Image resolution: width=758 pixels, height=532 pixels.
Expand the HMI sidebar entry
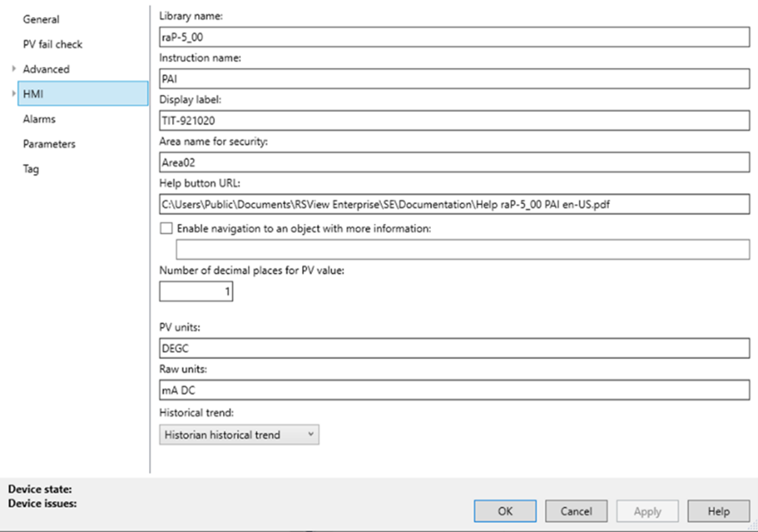[12, 94]
